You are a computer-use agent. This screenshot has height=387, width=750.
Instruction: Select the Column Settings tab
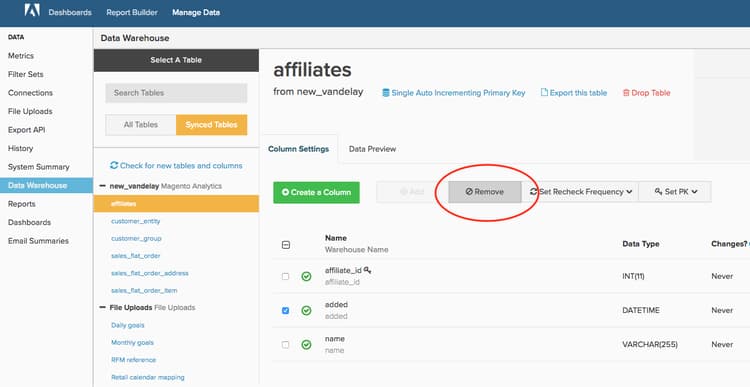tap(298, 149)
